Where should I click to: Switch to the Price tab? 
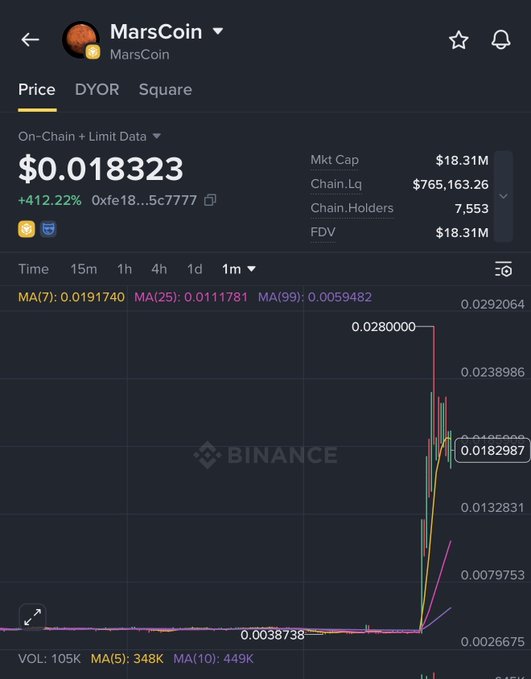(x=37, y=90)
